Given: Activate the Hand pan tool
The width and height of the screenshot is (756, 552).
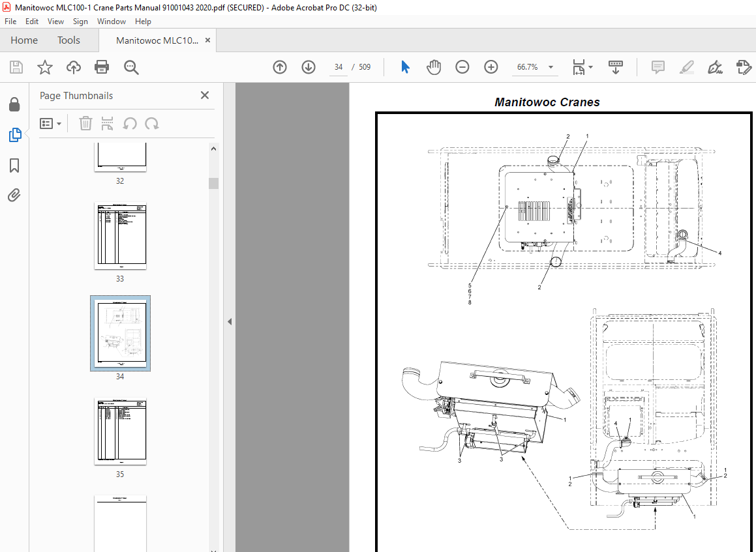Looking at the screenshot, I should 434,67.
